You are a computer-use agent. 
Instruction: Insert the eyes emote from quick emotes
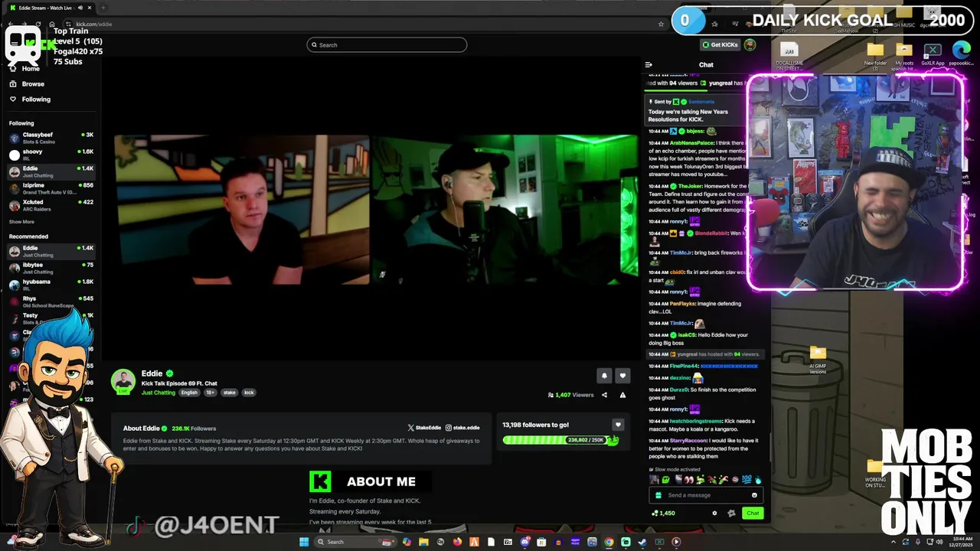tap(689, 480)
